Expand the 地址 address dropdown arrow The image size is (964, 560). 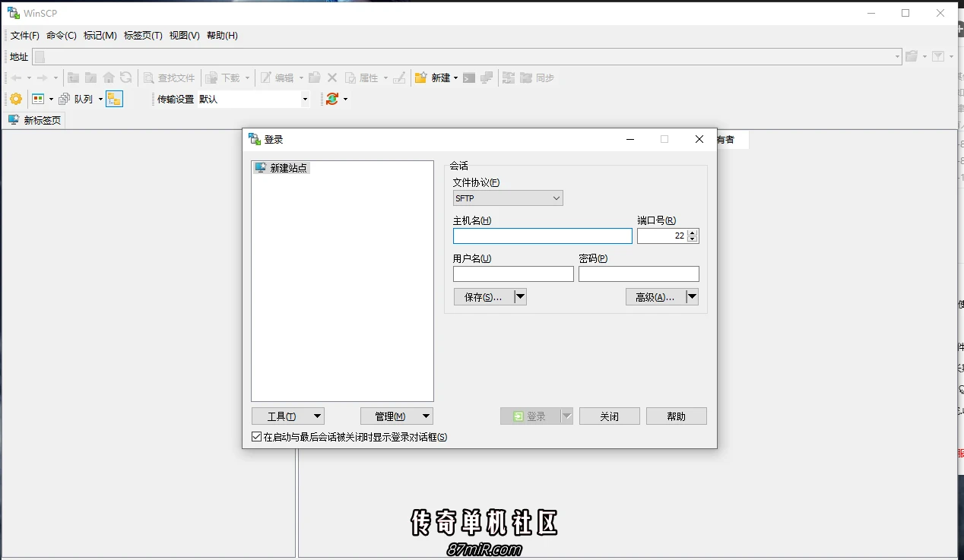(x=897, y=57)
